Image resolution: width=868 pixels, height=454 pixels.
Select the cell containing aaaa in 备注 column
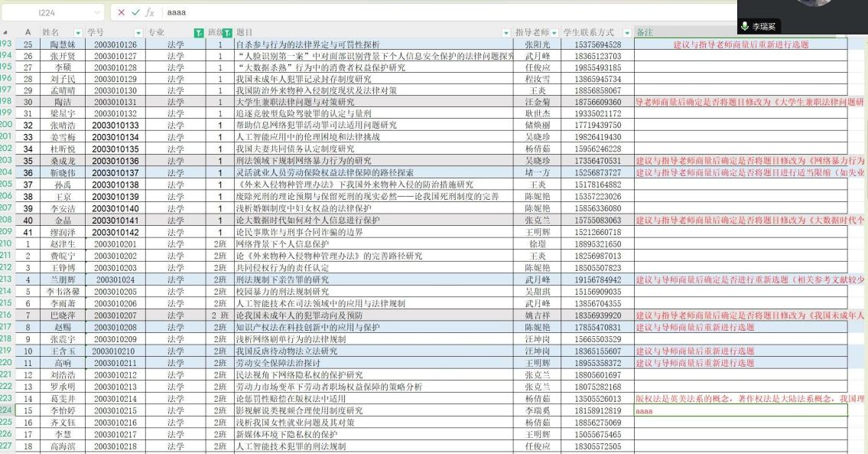tap(741, 411)
